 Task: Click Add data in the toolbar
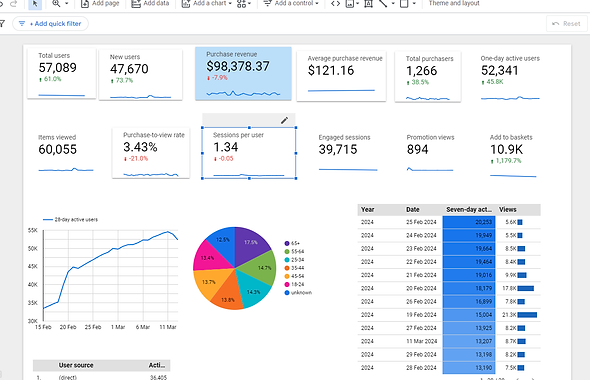click(150, 3)
